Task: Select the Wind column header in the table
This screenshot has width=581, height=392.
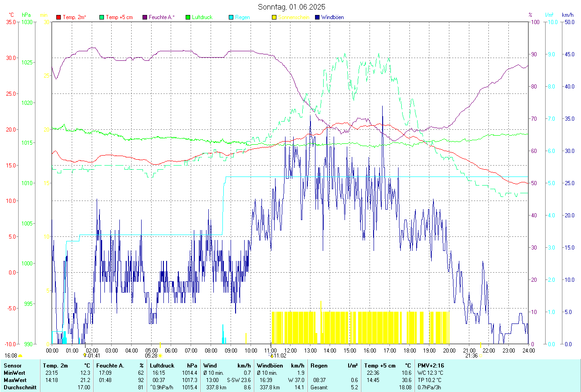Action: (210, 365)
